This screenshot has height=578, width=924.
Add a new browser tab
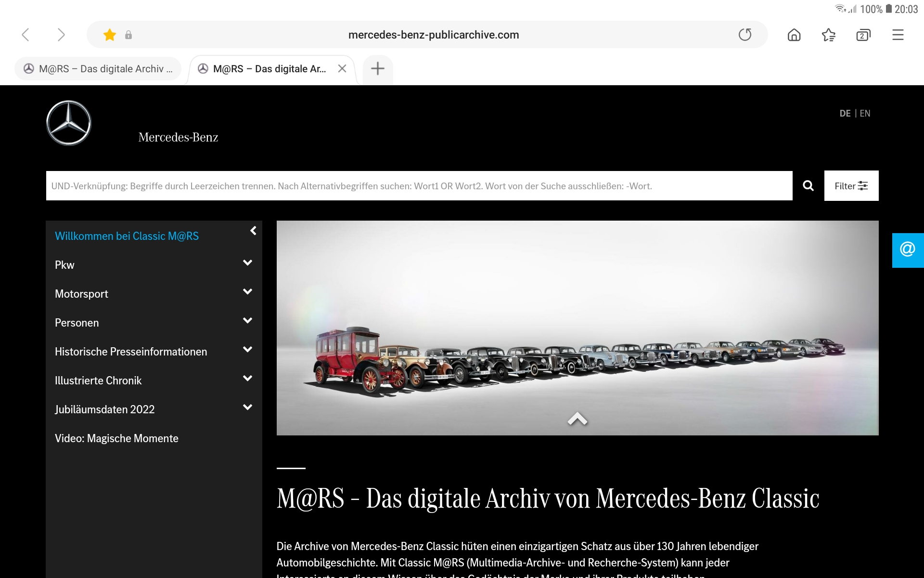378,68
